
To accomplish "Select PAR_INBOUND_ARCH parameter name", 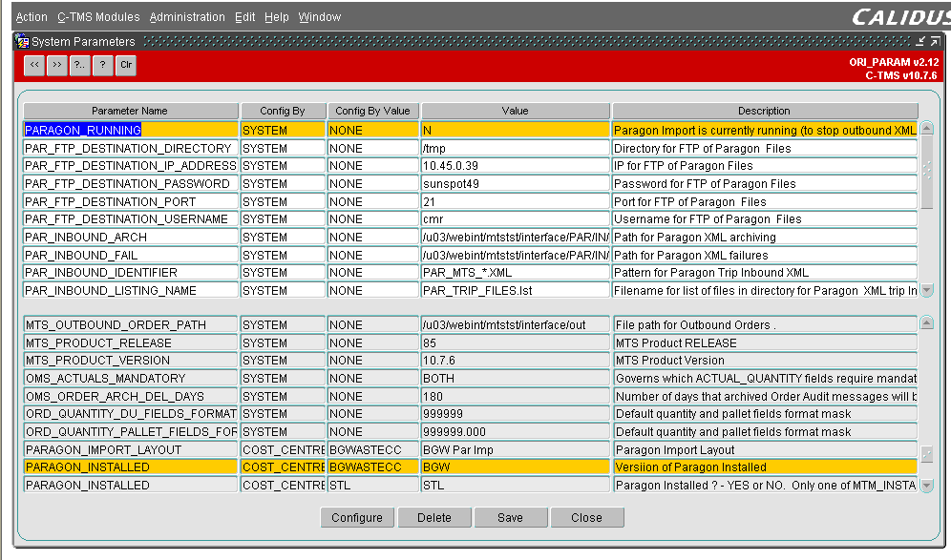I will (131, 237).
